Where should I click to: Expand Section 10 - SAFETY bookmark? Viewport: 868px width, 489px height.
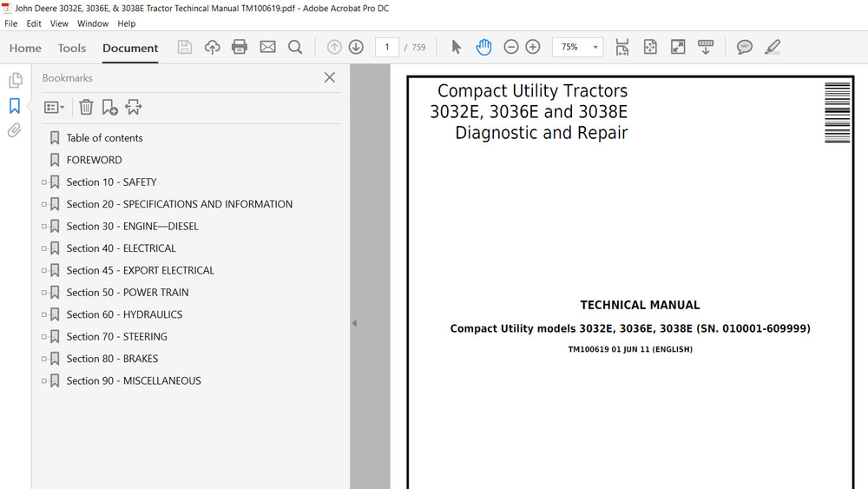pyautogui.click(x=44, y=182)
